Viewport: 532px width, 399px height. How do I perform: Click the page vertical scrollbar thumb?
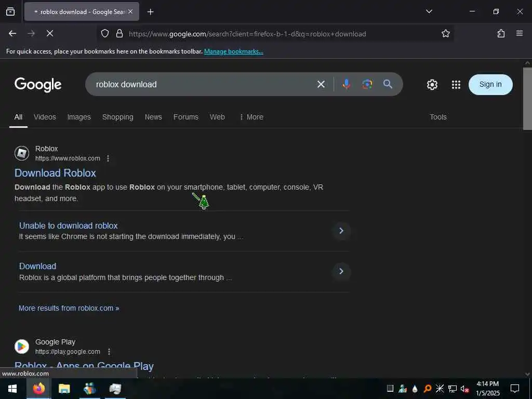point(527,99)
